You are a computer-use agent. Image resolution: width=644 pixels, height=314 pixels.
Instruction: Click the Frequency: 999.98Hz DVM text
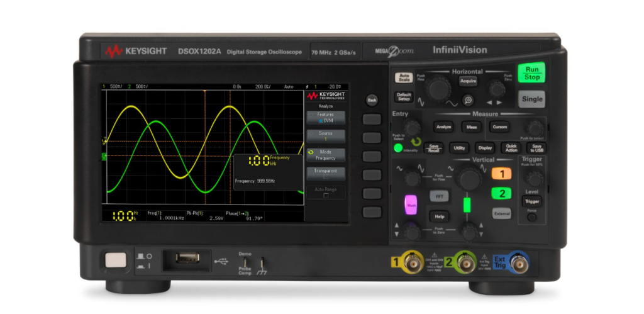coord(255,181)
